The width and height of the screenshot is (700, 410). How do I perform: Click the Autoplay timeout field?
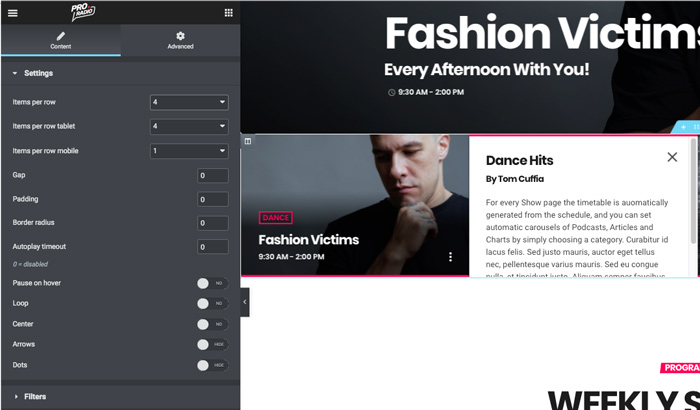click(x=213, y=247)
